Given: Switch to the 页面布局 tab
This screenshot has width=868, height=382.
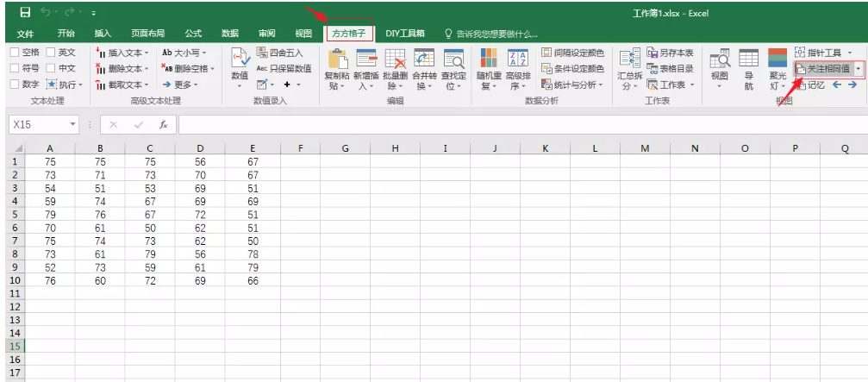Looking at the screenshot, I should click(x=147, y=34).
